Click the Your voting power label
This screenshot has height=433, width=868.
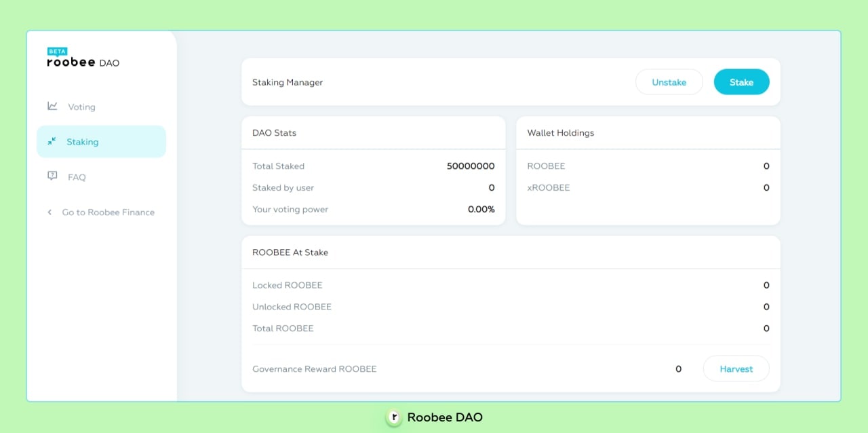click(290, 210)
